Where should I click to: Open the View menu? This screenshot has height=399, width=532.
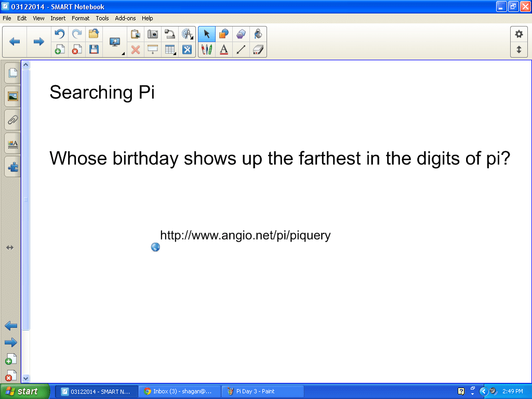point(38,18)
